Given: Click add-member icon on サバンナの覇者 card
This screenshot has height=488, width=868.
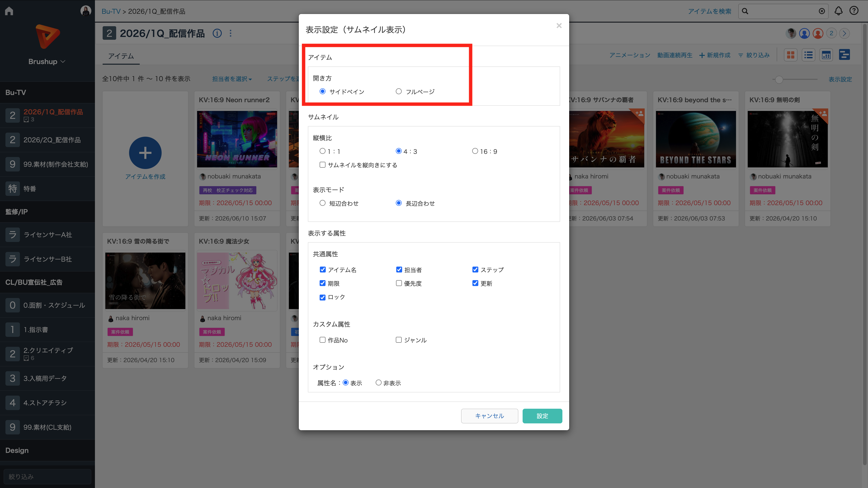Looking at the screenshot, I should coord(639,113).
